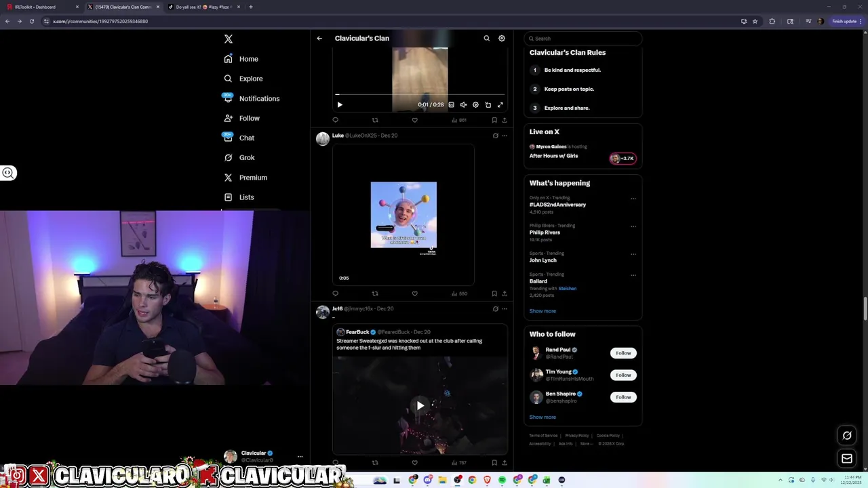868x488 pixels.
Task: Play the top video with 0:28 duration
Action: pos(340,105)
